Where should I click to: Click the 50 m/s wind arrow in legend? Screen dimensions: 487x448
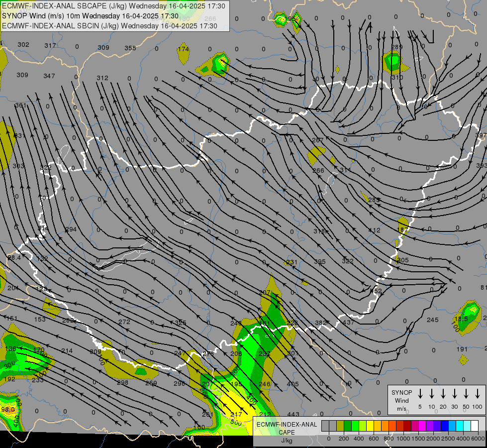pos(466,394)
